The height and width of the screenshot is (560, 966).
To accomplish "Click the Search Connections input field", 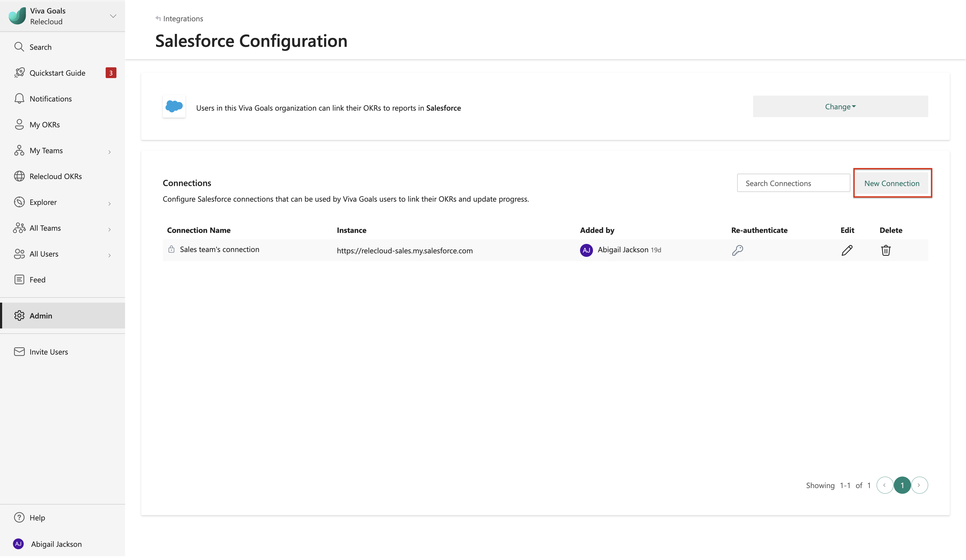I will coord(793,183).
